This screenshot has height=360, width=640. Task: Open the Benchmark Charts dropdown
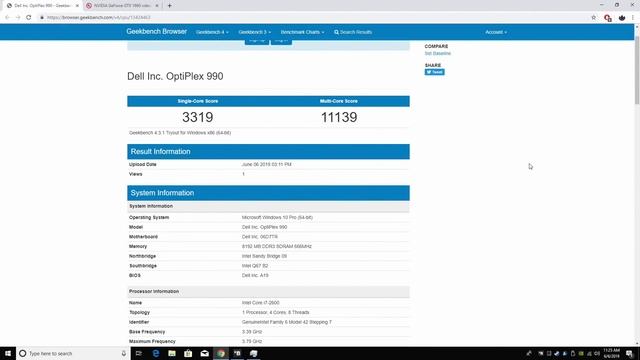302,32
